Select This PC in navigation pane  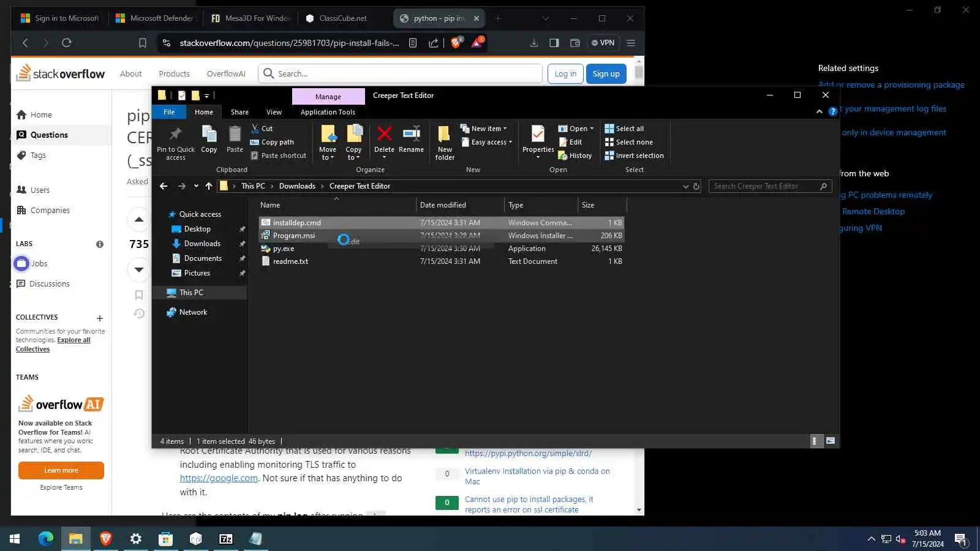point(191,293)
